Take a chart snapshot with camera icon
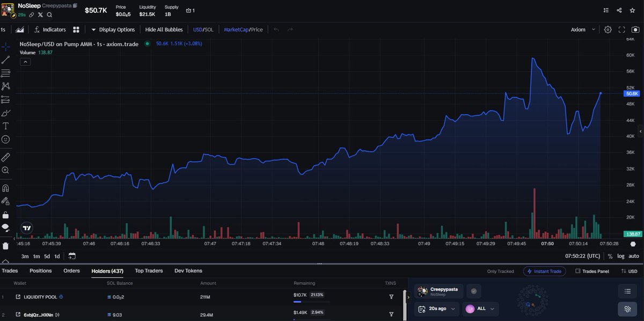Image resolution: width=644 pixels, height=321 pixels. [635, 30]
